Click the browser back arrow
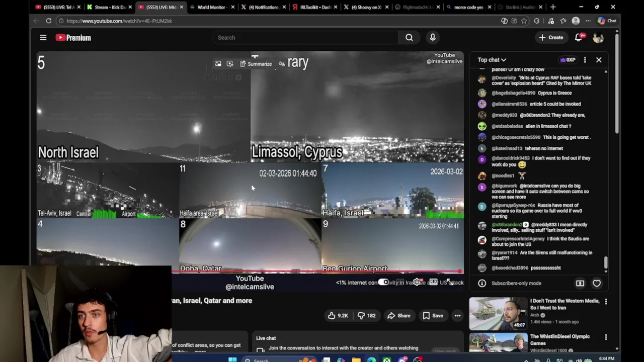Screen dimensions: 644x362 36,21
